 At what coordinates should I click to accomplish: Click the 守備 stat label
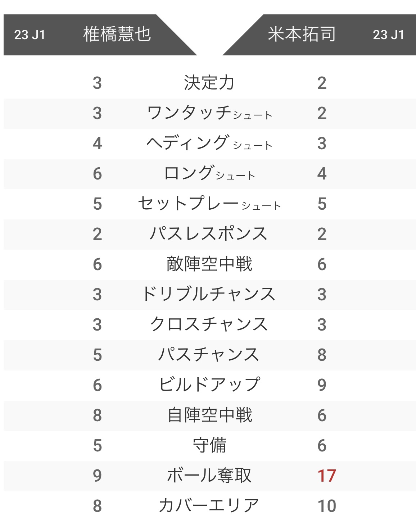[x=209, y=446]
